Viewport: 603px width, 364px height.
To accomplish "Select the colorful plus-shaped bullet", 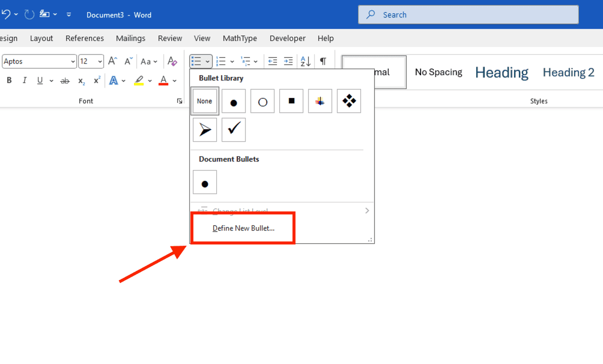I will (320, 101).
